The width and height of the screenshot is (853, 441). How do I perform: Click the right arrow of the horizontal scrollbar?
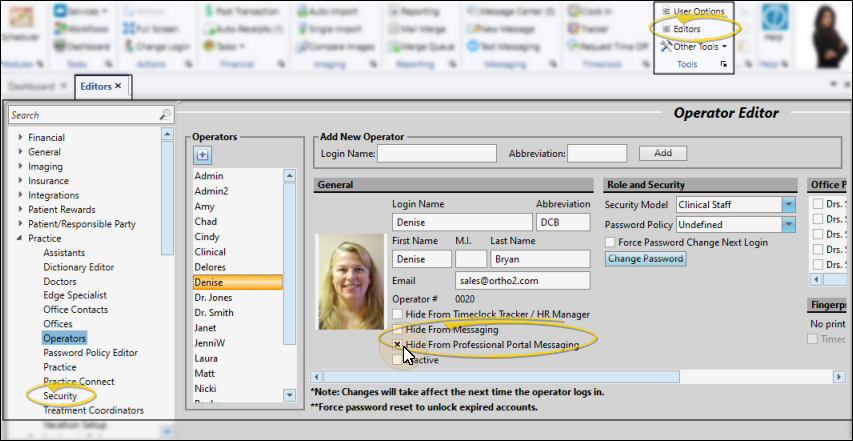839,376
